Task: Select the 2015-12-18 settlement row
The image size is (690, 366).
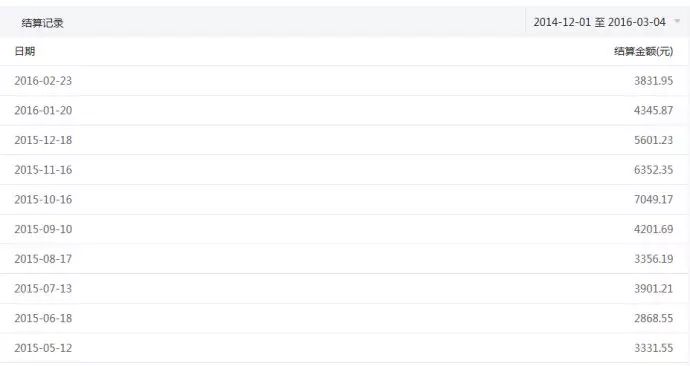Action: click(344, 140)
